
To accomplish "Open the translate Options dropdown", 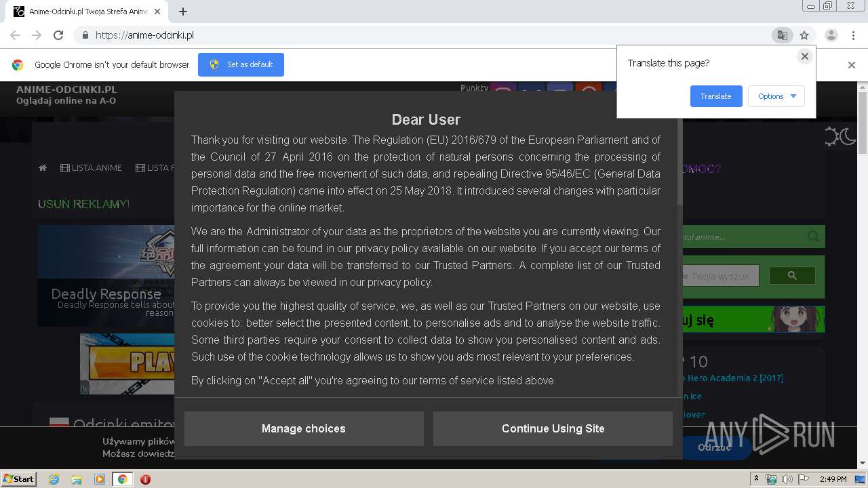I will 776,96.
